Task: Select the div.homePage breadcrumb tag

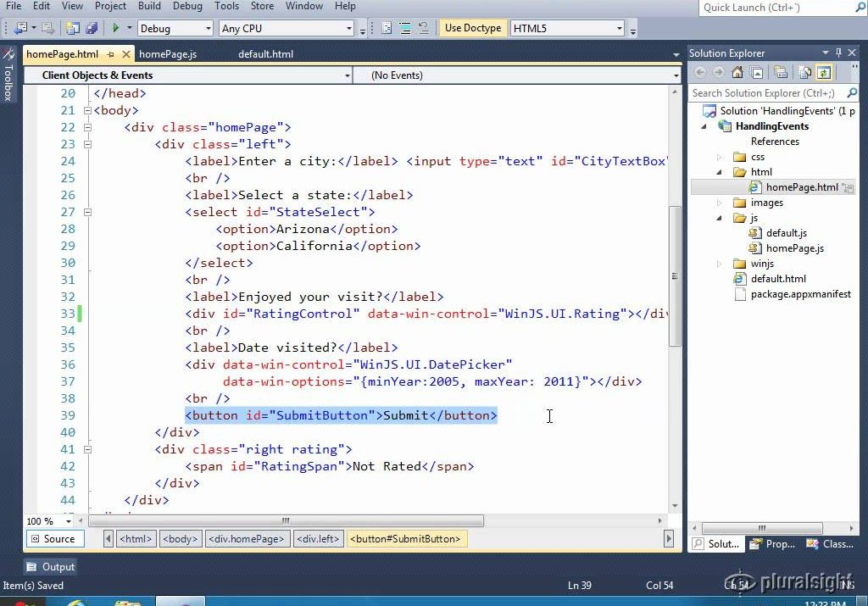Action: pos(247,539)
